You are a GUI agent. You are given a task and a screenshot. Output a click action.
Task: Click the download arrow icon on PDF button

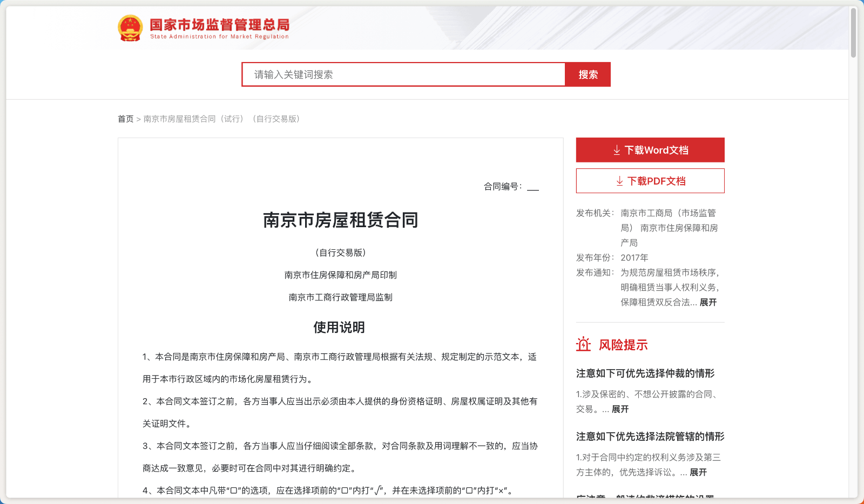[619, 181]
